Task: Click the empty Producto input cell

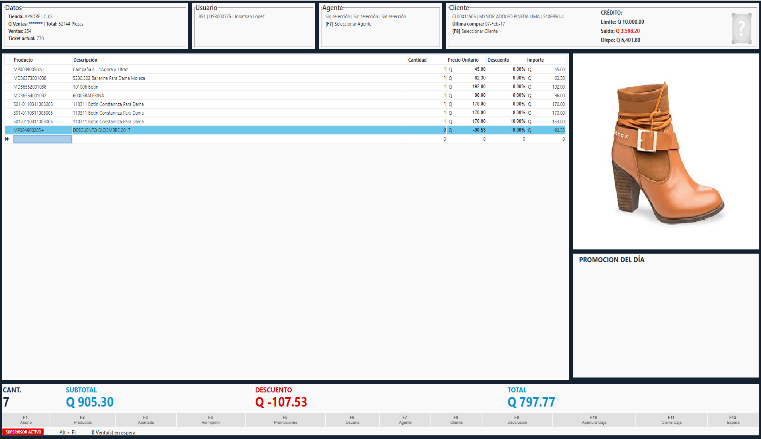Action: point(42,139)
